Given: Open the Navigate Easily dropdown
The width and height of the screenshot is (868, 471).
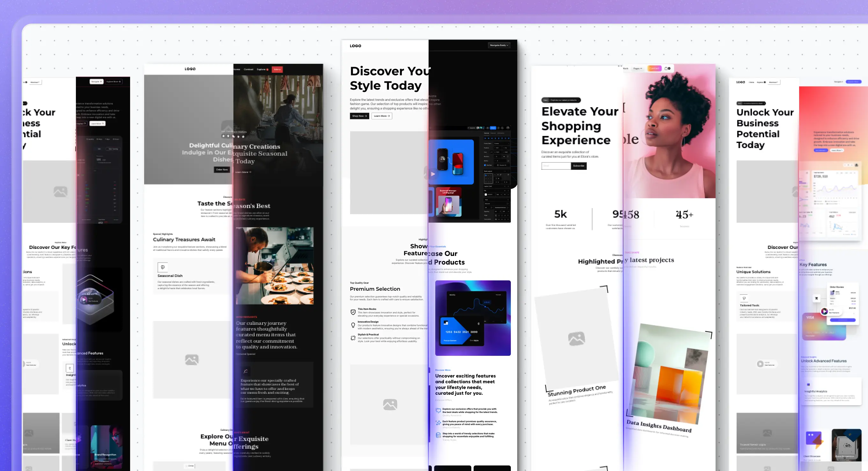Looking at the screenshot, I should pos(499,45).
